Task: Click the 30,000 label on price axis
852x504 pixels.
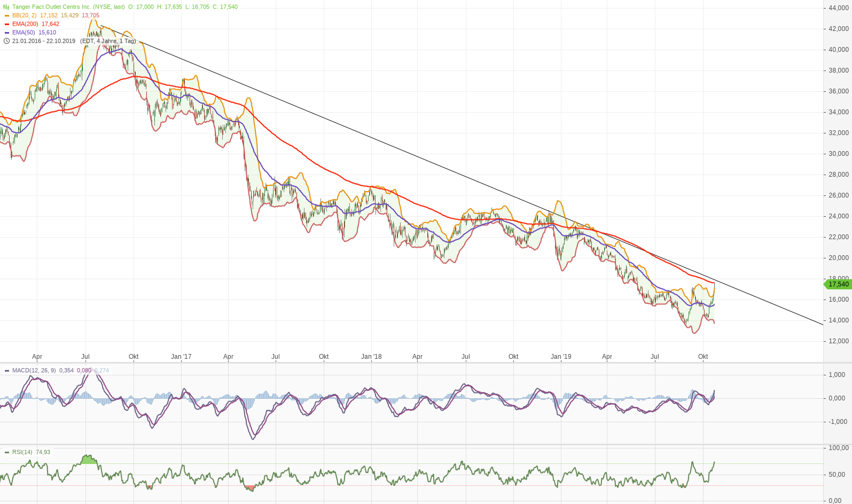Action: [838, 154]
